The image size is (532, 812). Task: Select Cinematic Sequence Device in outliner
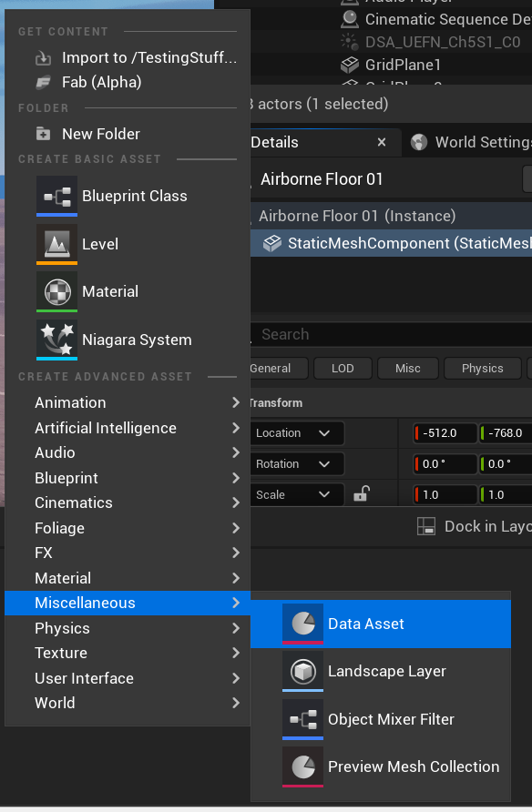pyautogui.click(x=447, y=20)
